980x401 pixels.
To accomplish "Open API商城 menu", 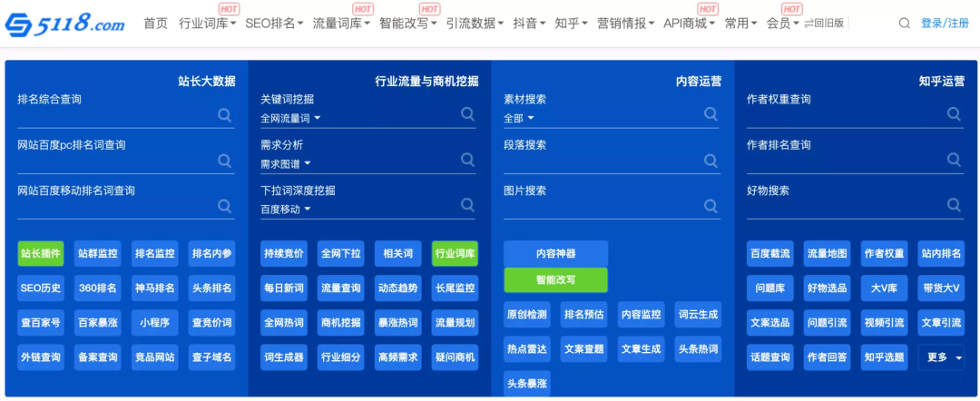I will tap(690, 24).
